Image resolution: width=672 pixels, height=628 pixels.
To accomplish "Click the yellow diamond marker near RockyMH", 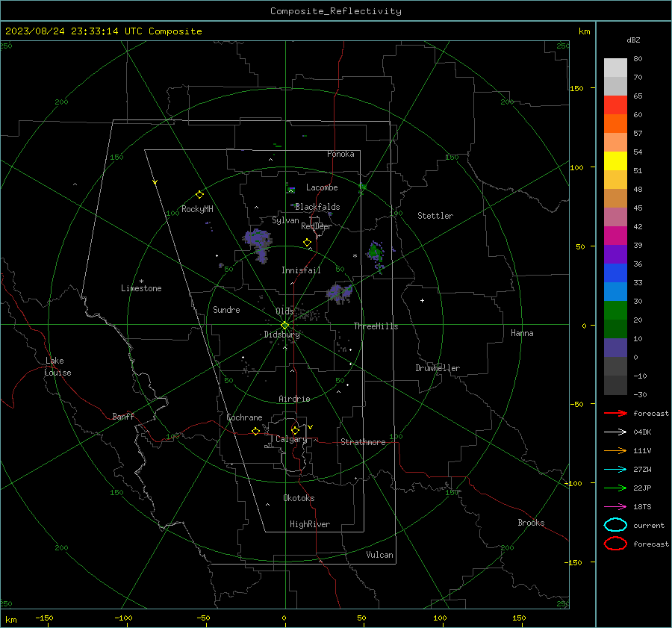I will pyautogui.click(x=199, y=195).
